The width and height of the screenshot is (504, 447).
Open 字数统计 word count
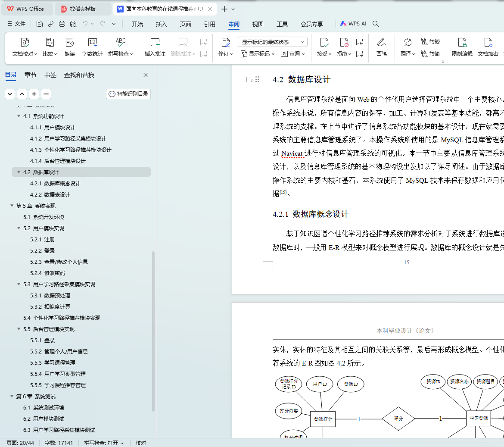pos(92,47)
